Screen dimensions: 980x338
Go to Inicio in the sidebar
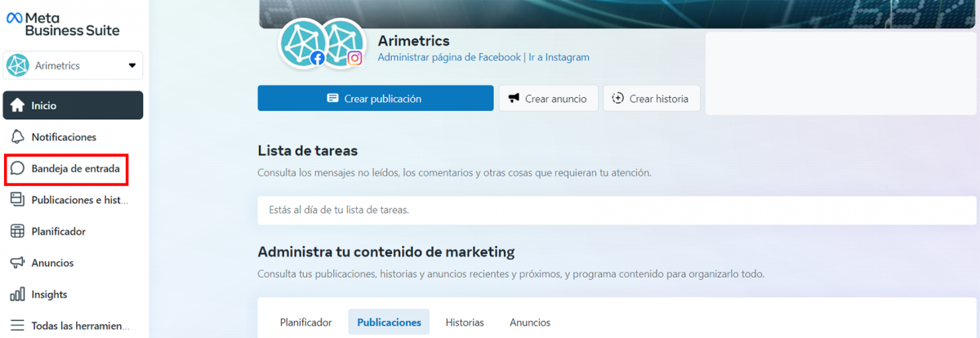73,105
